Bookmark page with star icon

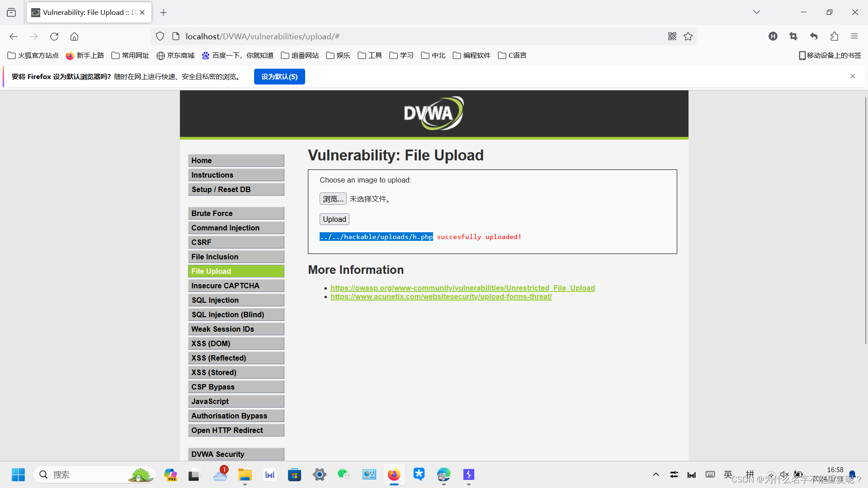coord(688,37)
